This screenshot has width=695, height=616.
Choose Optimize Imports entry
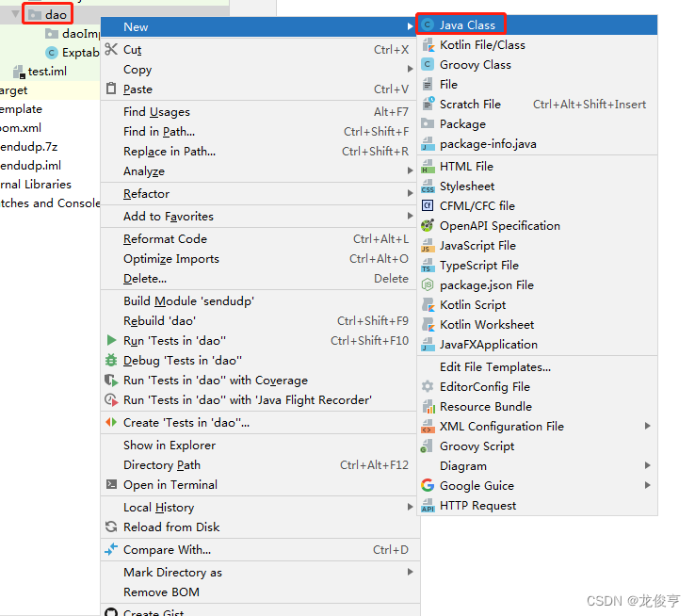[x=260, y=259]
